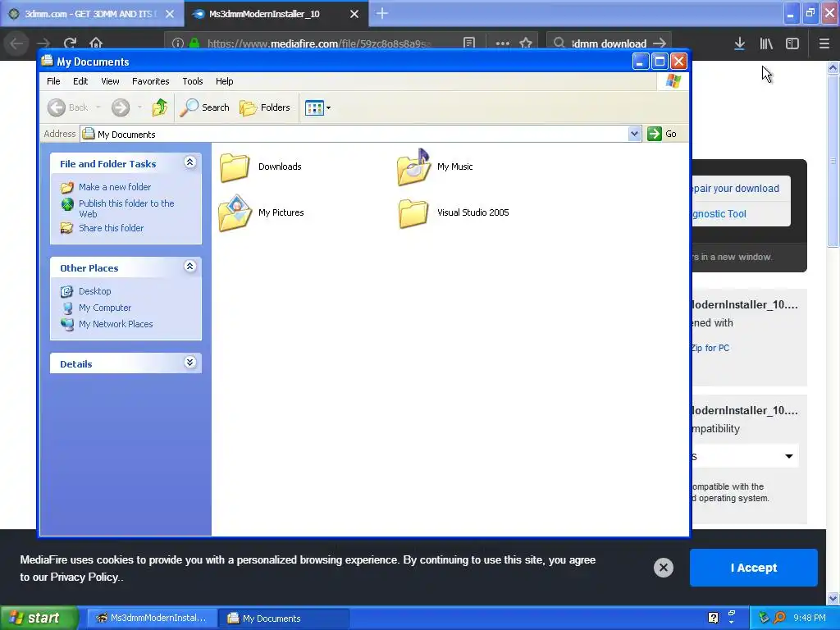The height and width of the screenshot is (630, 840).
Task: Open the Forward history dropdown arrow
Action: (139, 107)
